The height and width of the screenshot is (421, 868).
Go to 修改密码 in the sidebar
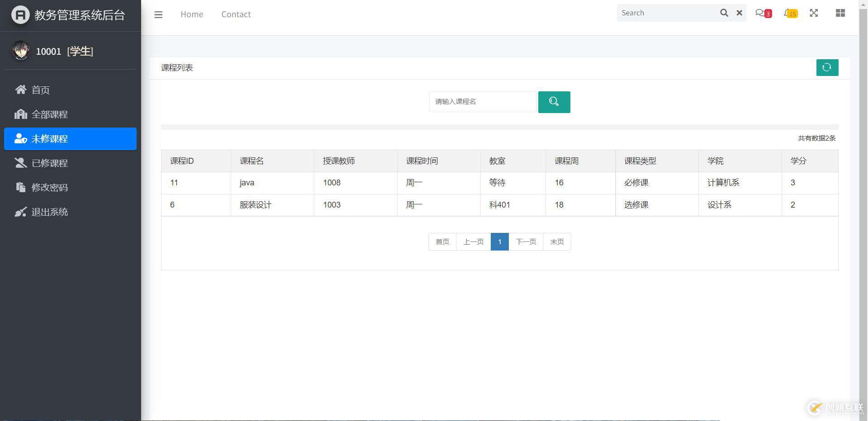pos(49,188)
